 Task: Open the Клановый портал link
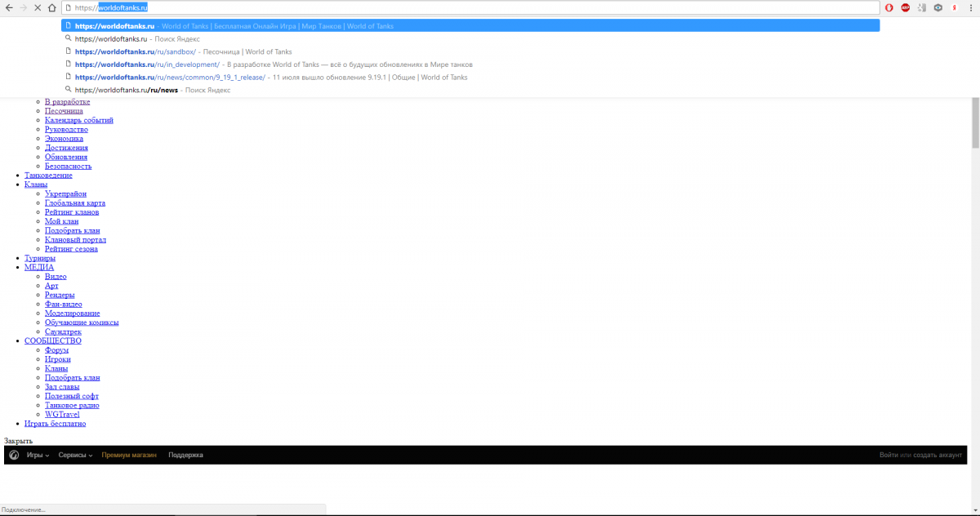(75, 240)
